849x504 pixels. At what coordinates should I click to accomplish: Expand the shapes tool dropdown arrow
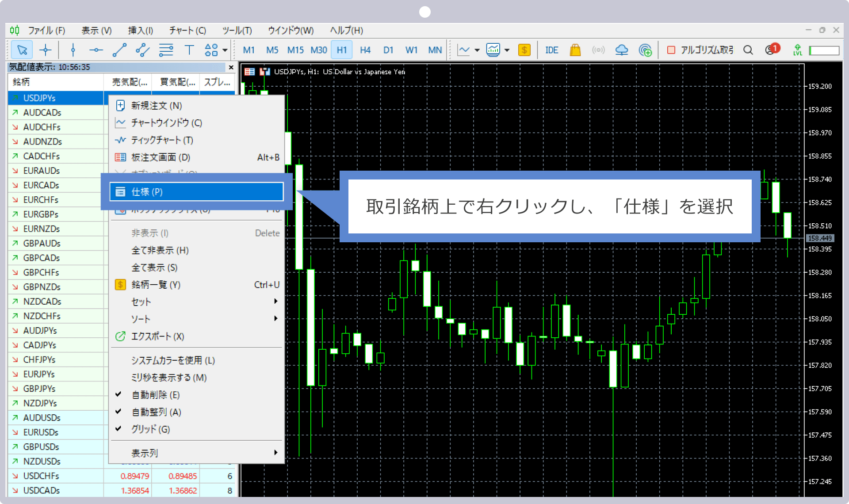coord(225,50)
